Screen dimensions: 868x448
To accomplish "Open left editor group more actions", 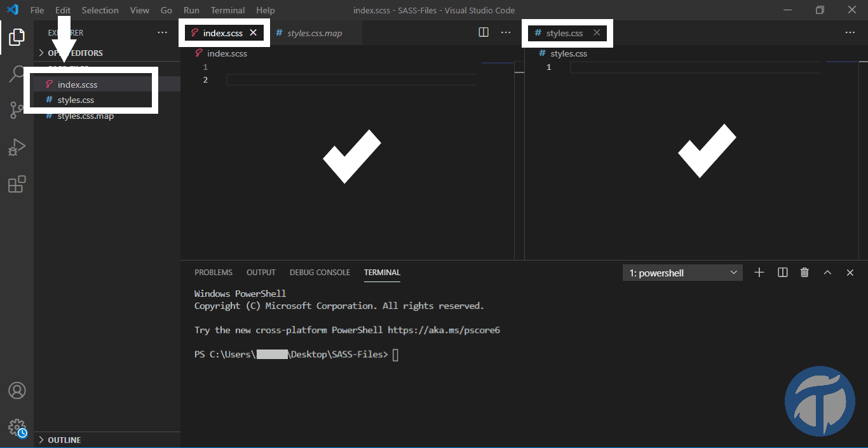I will coord(506,32).
